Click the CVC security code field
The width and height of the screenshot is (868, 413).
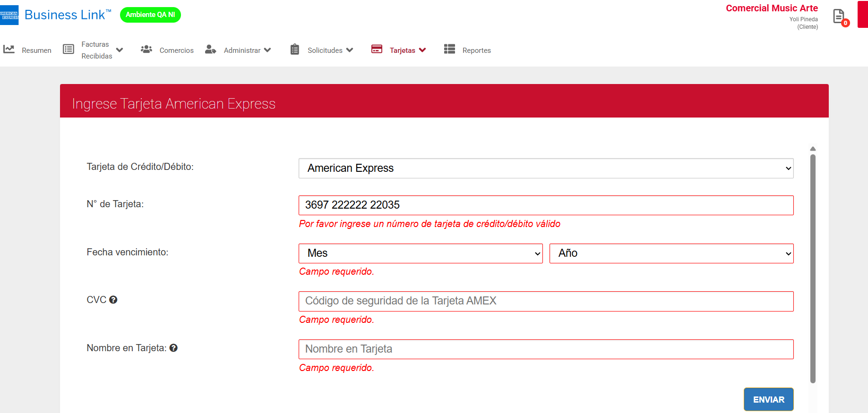[546, 301]
